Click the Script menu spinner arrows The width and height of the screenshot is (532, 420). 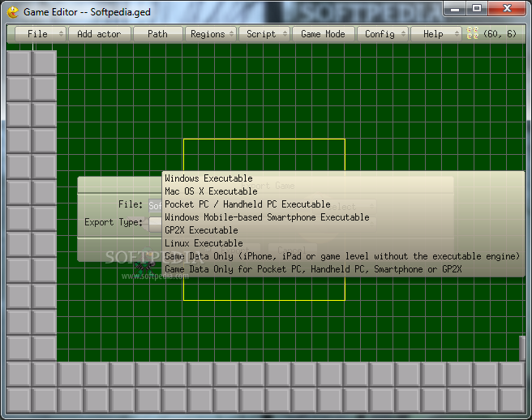[285, 34]
